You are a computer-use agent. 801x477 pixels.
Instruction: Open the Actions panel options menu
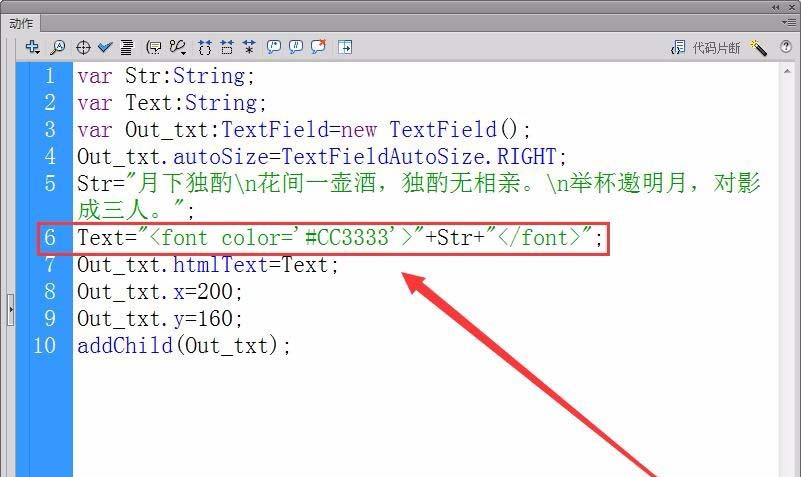tap(788, 22)
